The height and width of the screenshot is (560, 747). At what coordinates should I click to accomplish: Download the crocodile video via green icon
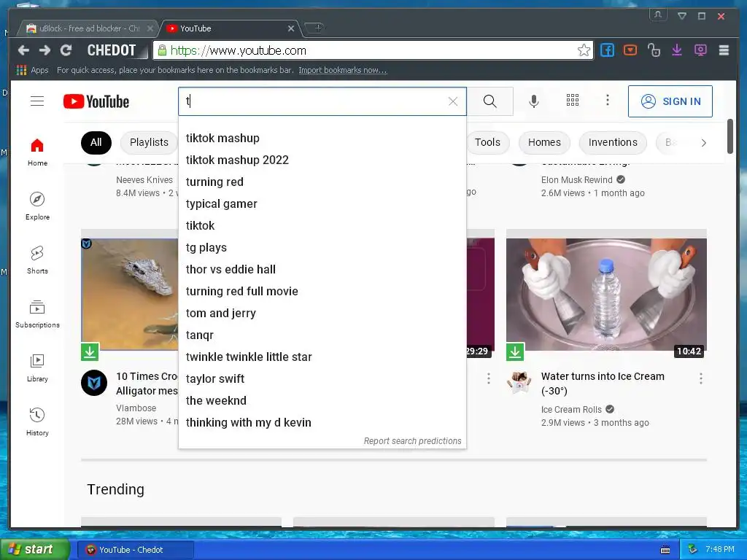90,352
